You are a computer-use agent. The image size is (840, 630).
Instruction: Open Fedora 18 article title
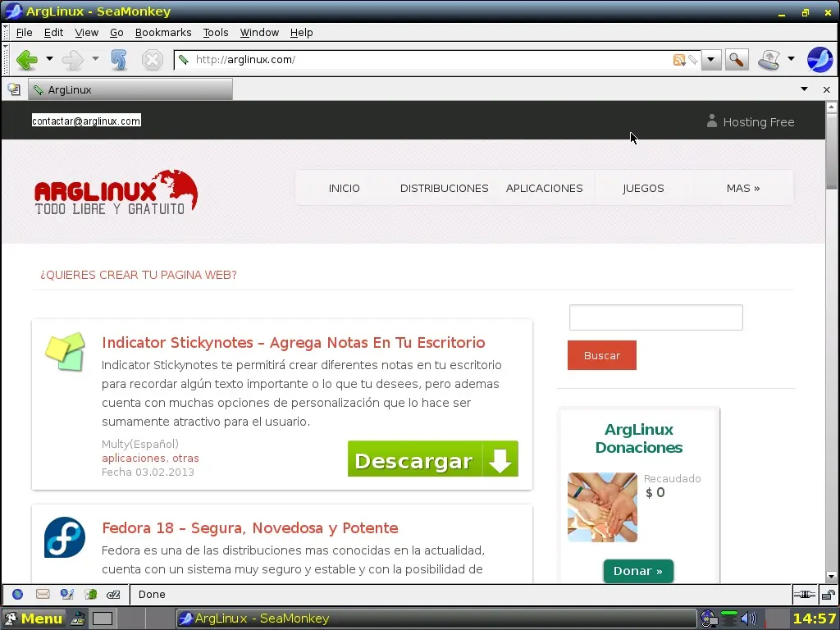(249, 527)
